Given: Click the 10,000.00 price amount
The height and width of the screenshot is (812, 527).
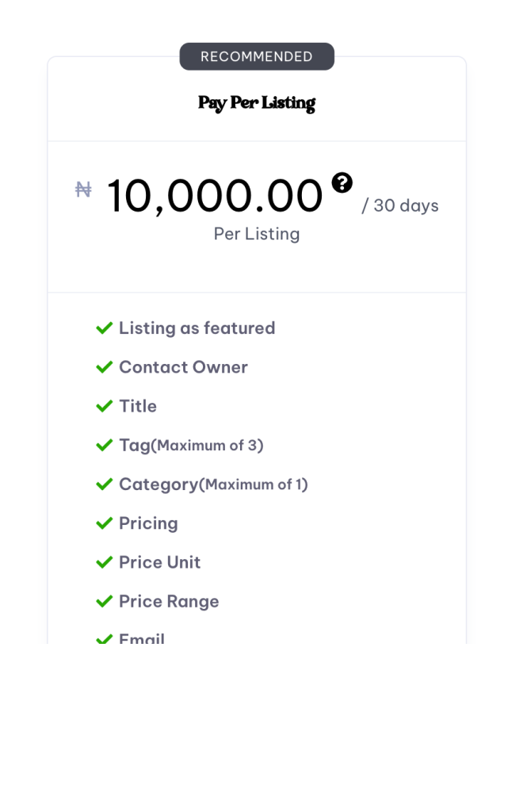Looking at the screenshot, I should 214,196.
